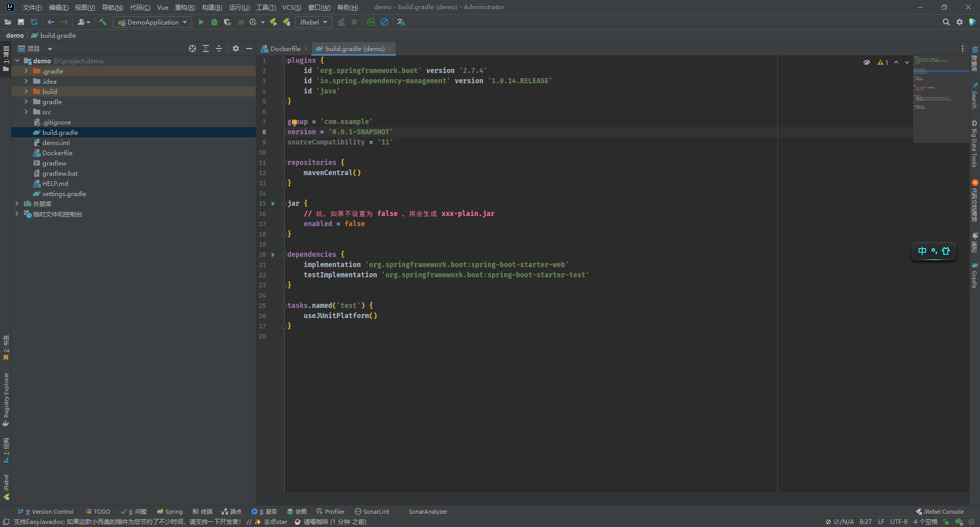Open DemoApplication run configuration dropdown

(x=152, y=22)
